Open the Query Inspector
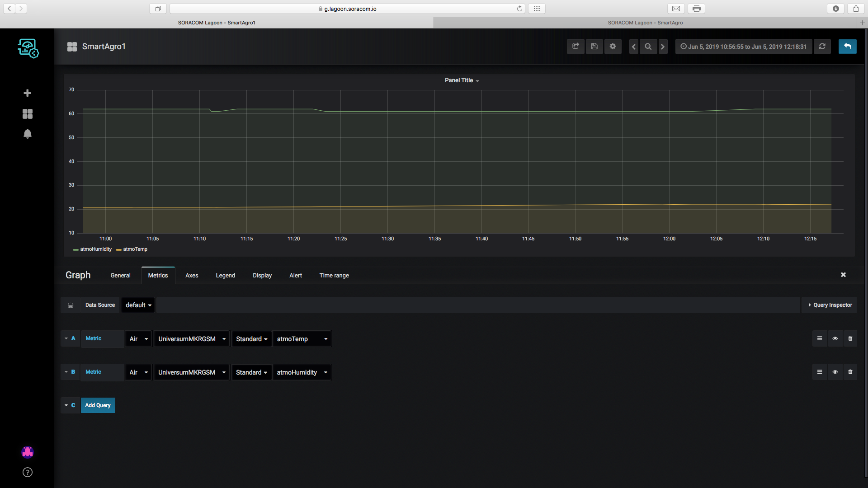The image size is (868, 488). [x=830, y=305]
